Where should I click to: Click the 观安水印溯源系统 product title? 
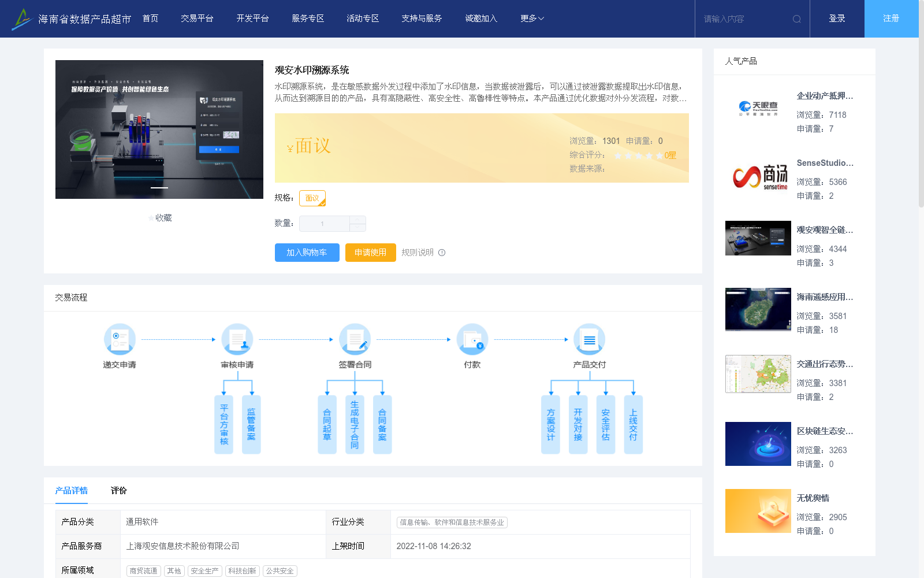coord(312,70)
